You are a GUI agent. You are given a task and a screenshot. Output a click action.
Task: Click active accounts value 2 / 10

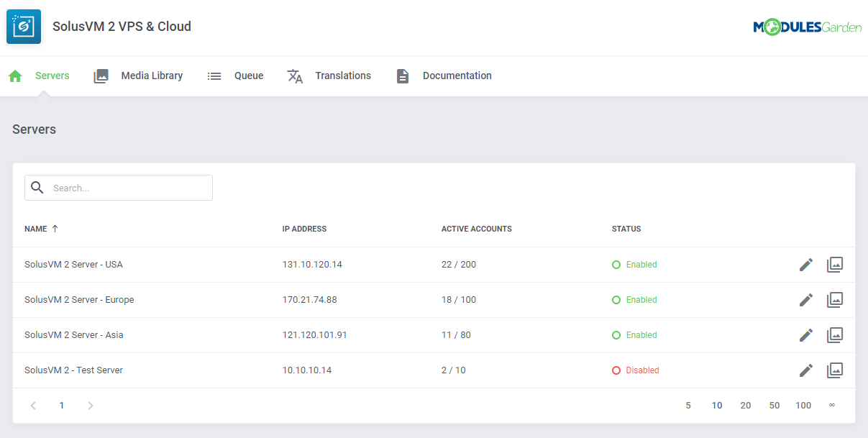coord(454,370)
